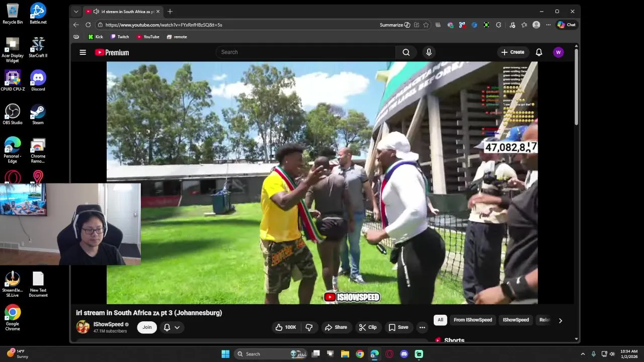
Task: Click the Clip button
Action: click(x=367, y=327)
